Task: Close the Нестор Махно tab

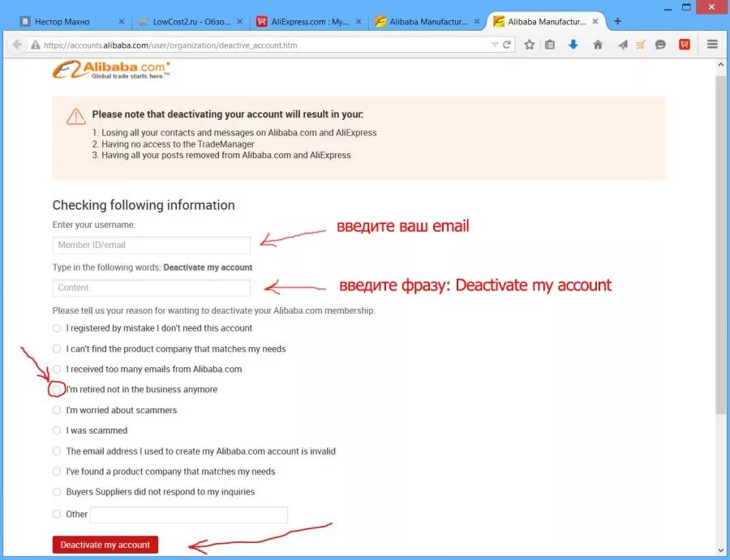Action: (x=122, y=21)
